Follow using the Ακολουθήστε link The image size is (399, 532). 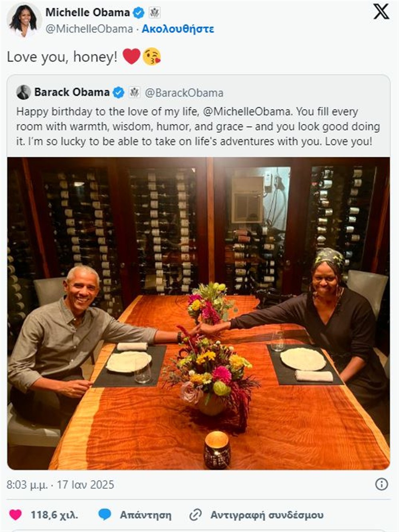click(x=178, y=29)
